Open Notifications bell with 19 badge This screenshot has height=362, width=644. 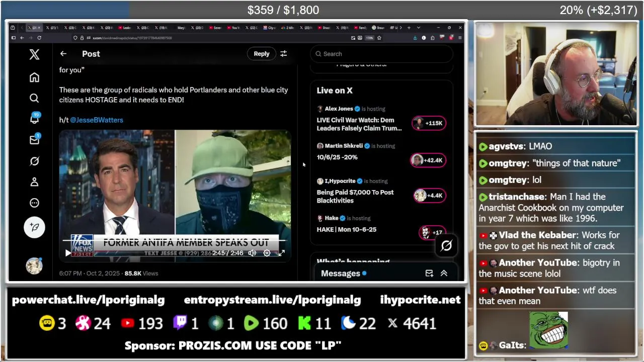[34, 119]
